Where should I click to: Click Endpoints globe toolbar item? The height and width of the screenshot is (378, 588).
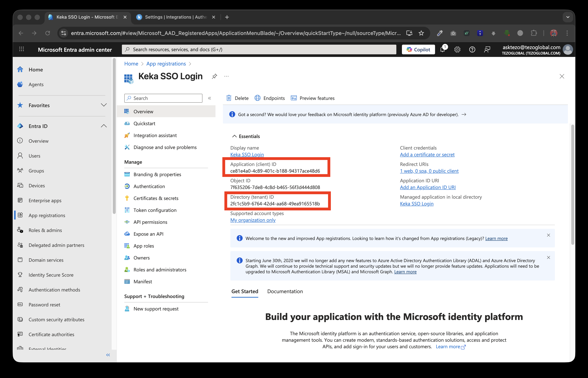click(270, 98)
